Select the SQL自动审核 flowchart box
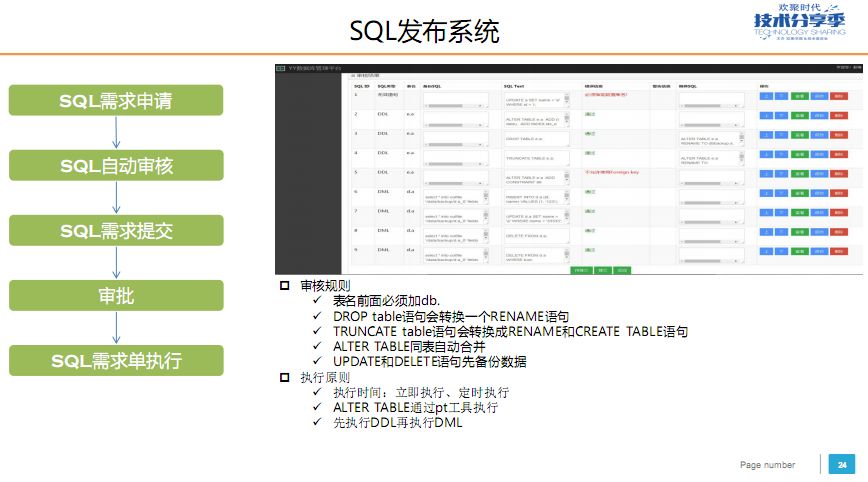The width and height of the screenshot is (868, 482). [x=116, y=165]
